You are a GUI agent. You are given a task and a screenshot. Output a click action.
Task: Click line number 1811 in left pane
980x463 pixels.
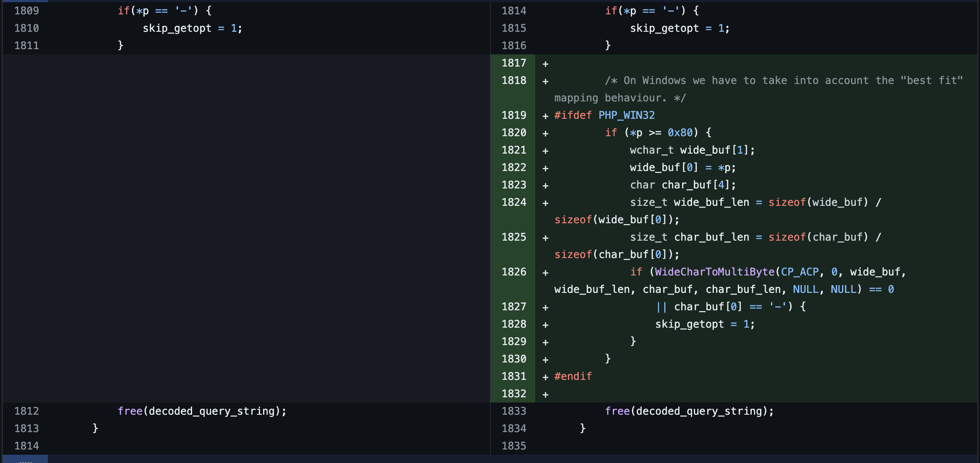pyautogui.click(x=27, y=46)
